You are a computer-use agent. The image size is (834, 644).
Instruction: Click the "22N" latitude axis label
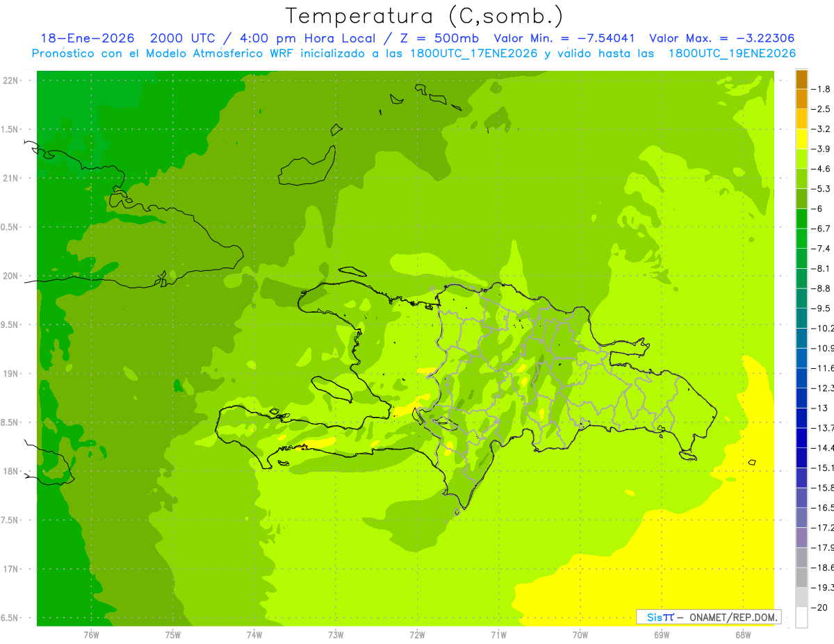click(x=10, y=81)
